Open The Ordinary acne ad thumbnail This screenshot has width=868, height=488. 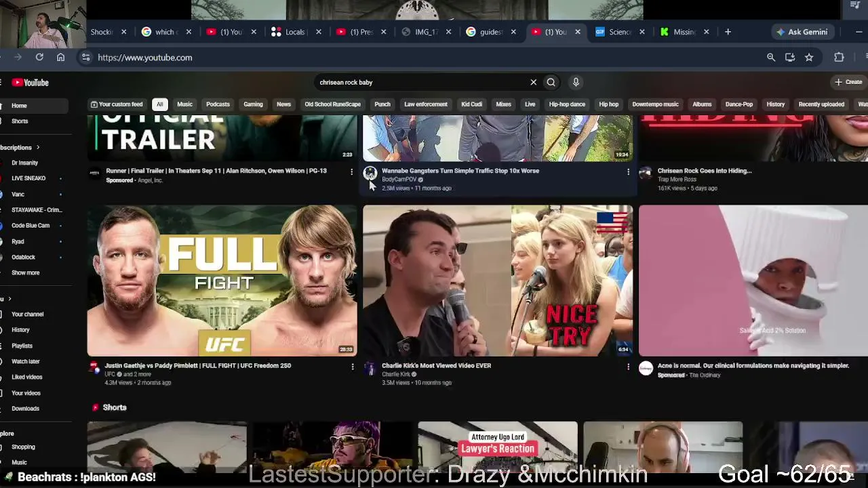click(753, 281)
